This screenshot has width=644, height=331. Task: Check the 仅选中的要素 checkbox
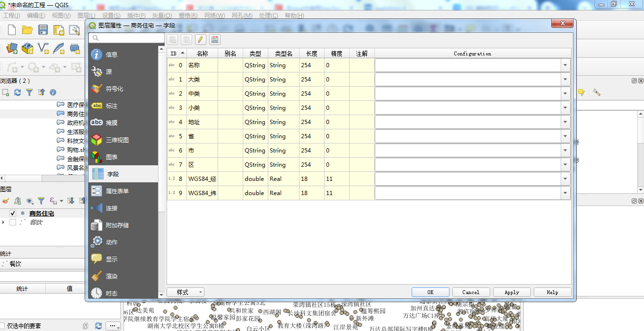point(3,326)
